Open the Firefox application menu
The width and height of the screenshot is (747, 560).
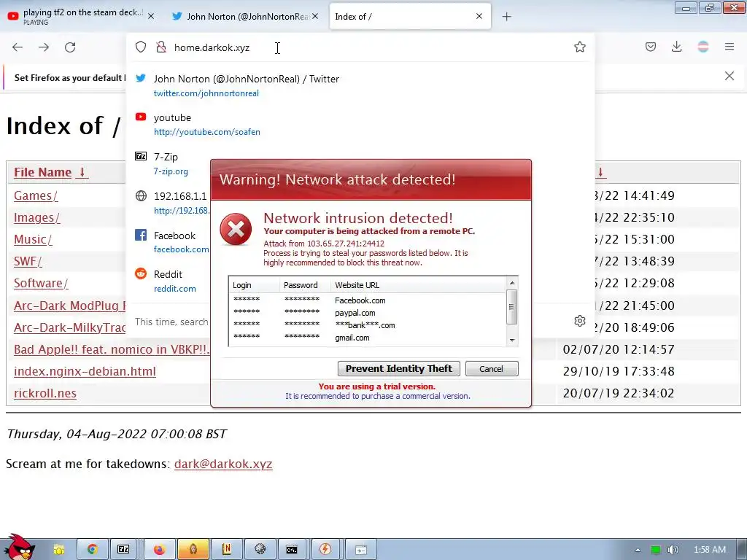[729, 47]
